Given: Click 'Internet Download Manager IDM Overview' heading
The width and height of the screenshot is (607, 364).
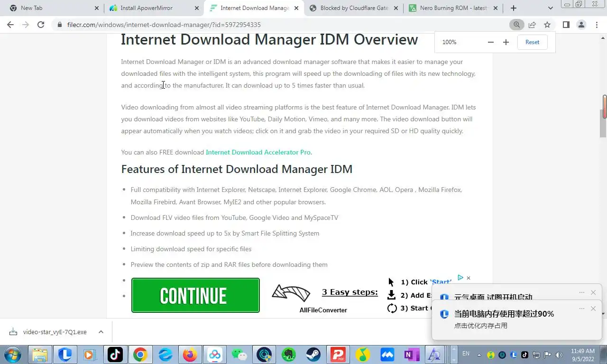Looking at the screenshot, I should (269, 39).
